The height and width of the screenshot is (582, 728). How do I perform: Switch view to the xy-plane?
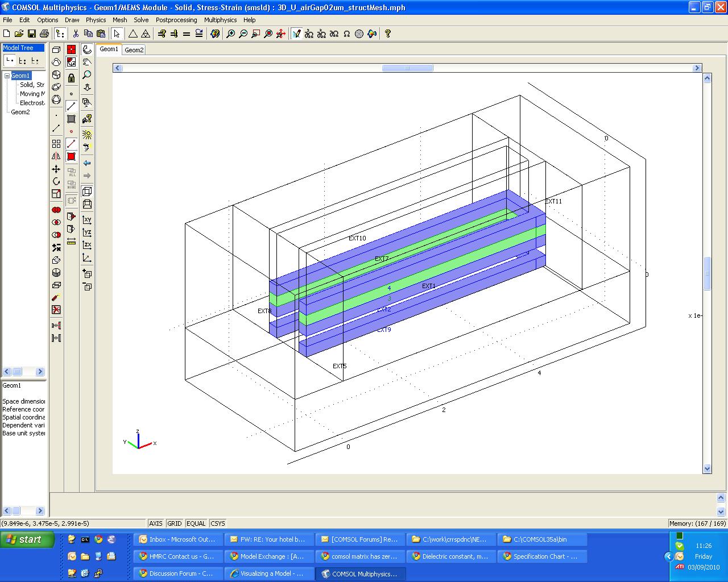(87, 220)
